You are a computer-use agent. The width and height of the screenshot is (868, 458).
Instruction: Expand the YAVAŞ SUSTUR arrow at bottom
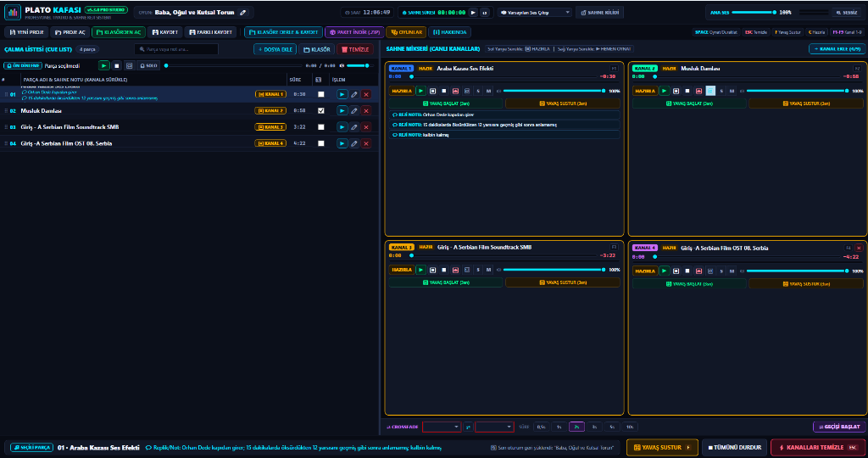[688, 448]
